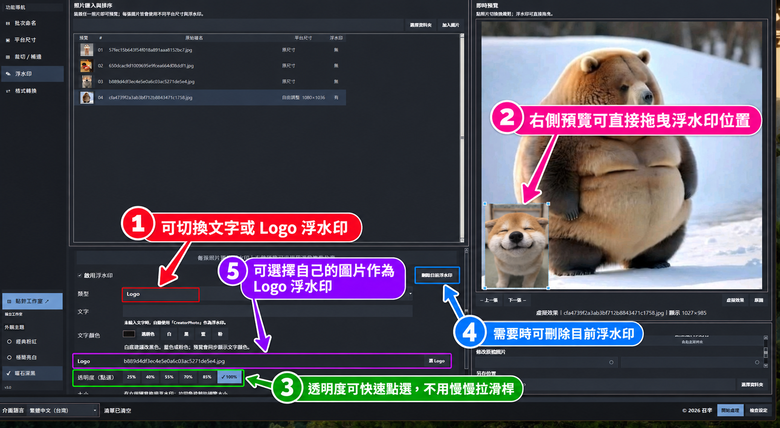Click the 批次命名 sidebar icon
The width and height of the screenshot is (780, 428).
[x=8, y=23]
